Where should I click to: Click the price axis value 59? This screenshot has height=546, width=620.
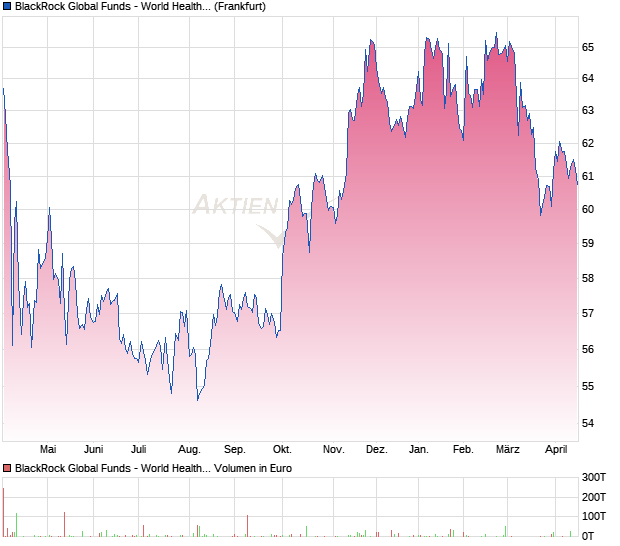coord(588,243)
